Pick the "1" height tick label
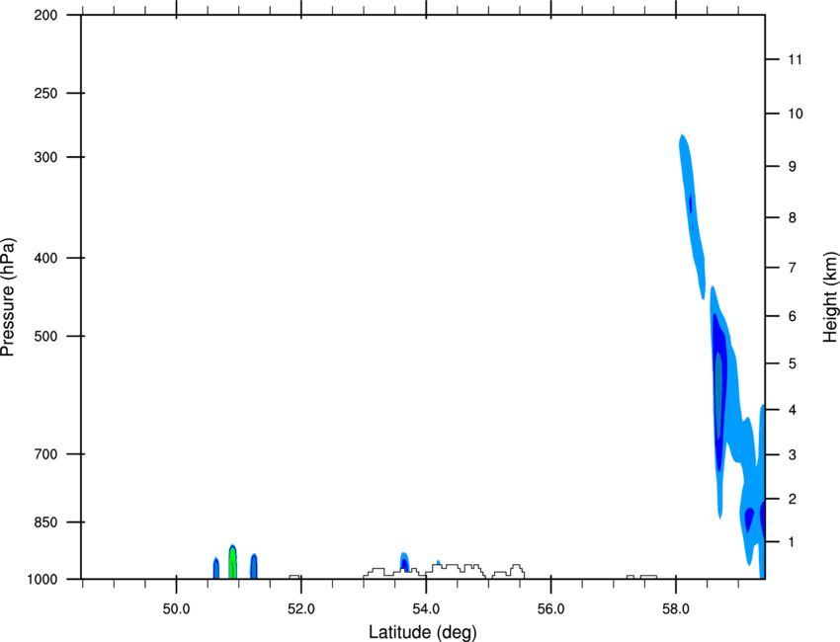The height and width of the screenshot is (642, 840). tap(792, 542)
